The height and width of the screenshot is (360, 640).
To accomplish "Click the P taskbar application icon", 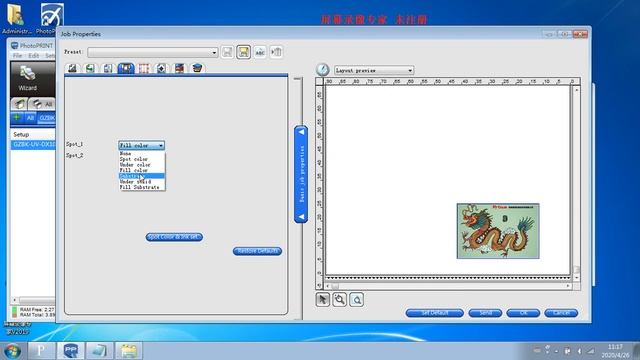I will pyautogui.click(x=41, y=351).
